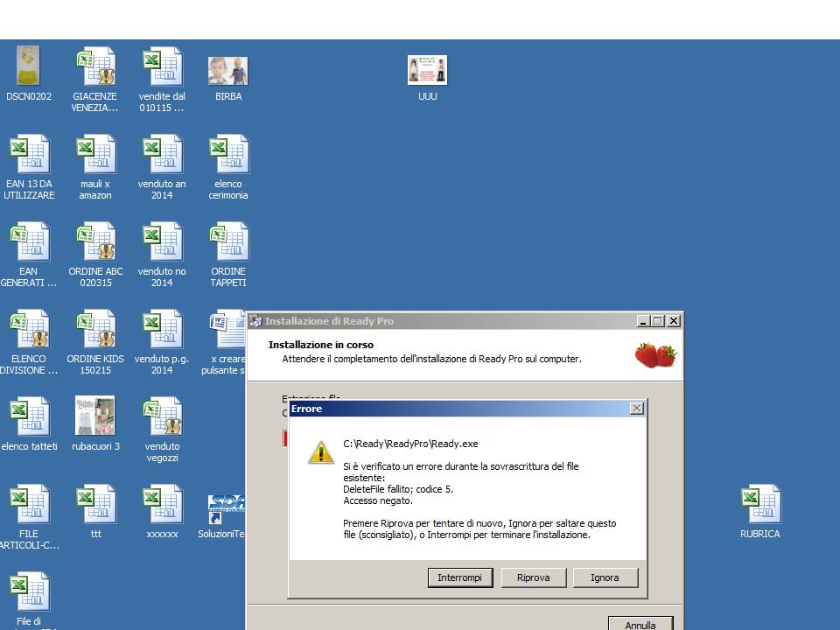
Task: Select the 'FILE ARTICOLI-C' Excel icon
Action: click(30, 504)
